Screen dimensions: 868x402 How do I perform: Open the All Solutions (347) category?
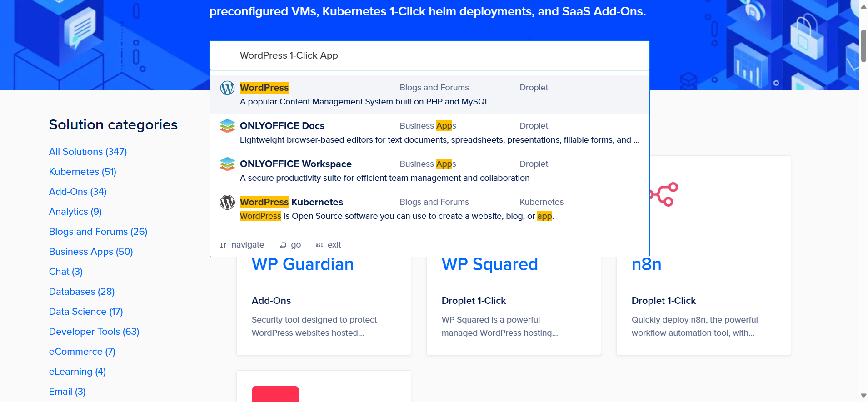88,152
